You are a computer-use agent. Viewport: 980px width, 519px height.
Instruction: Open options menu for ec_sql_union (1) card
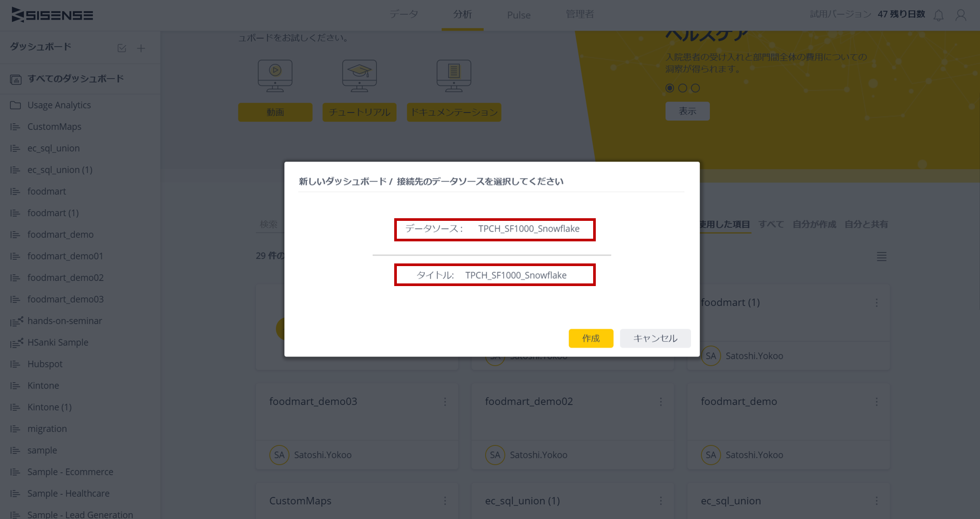661,501
